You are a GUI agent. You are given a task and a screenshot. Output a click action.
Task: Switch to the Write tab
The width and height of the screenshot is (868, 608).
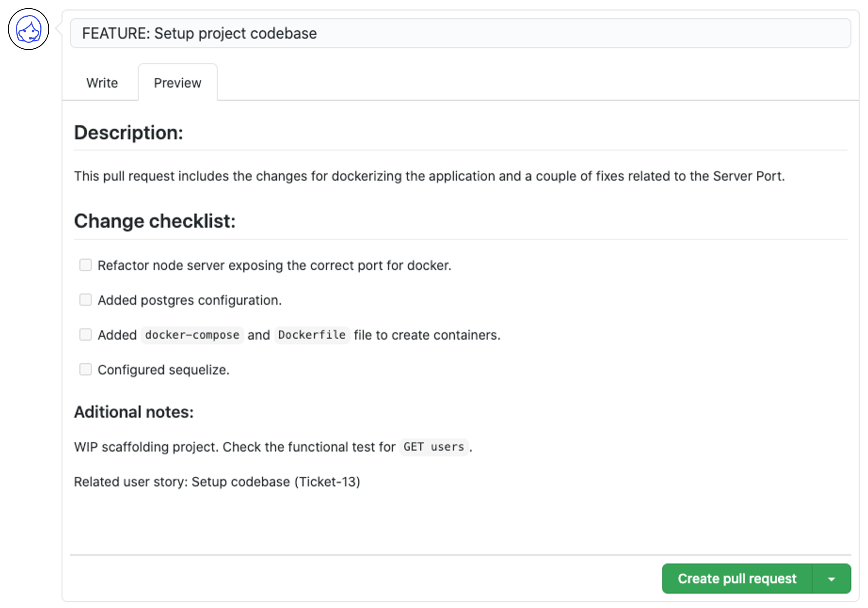pyautogui.click(x=102, y=83)
